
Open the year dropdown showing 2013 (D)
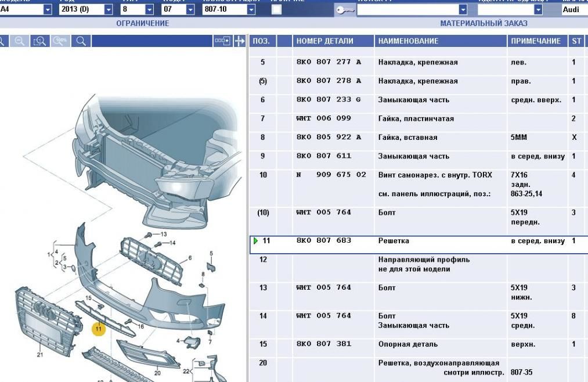(109, 9)
